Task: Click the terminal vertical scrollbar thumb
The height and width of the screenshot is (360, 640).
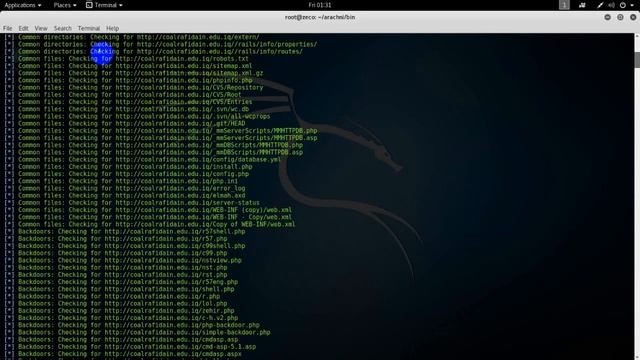Action: [x=637, y=60]
